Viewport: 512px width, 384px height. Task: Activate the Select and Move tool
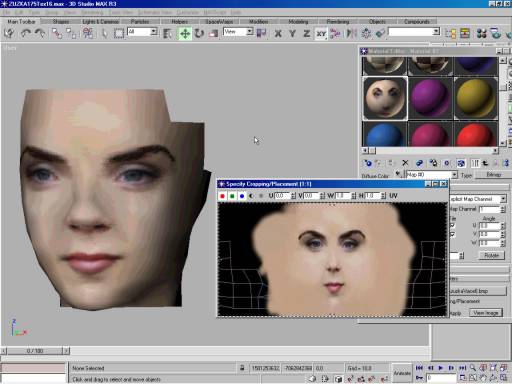pyautogui.click(x=185, y=33)
